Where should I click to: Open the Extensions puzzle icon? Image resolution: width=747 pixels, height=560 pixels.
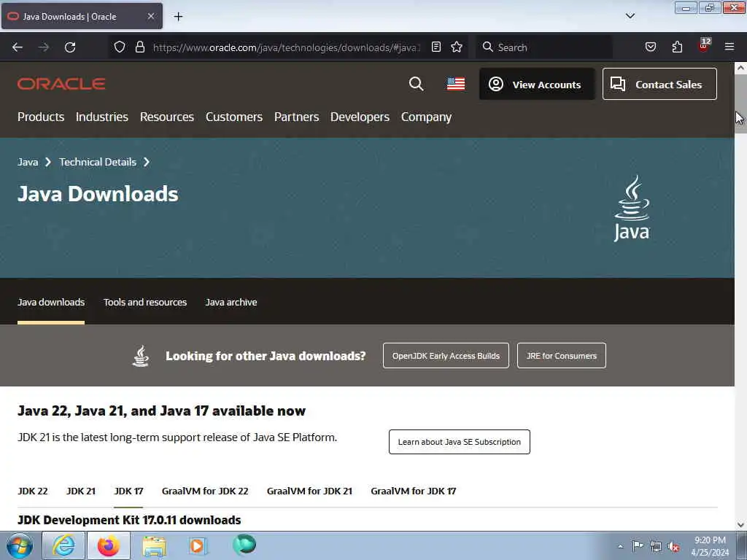[x=677, y=47]
